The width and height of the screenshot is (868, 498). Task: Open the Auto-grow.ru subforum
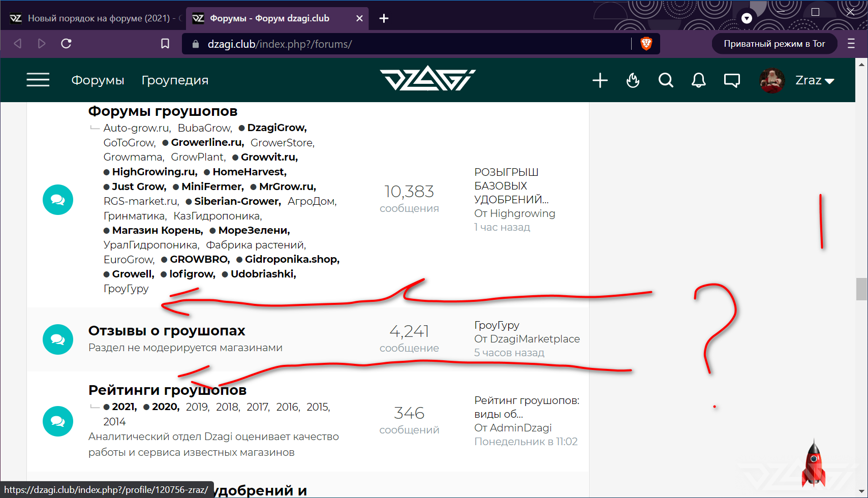[x=136, y=128]
